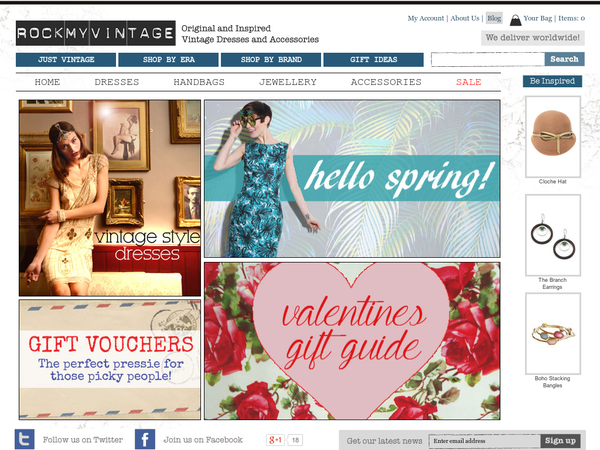This screenshot has height=450, width=600.
Task: Open the Handbags category
Action: 199,82
